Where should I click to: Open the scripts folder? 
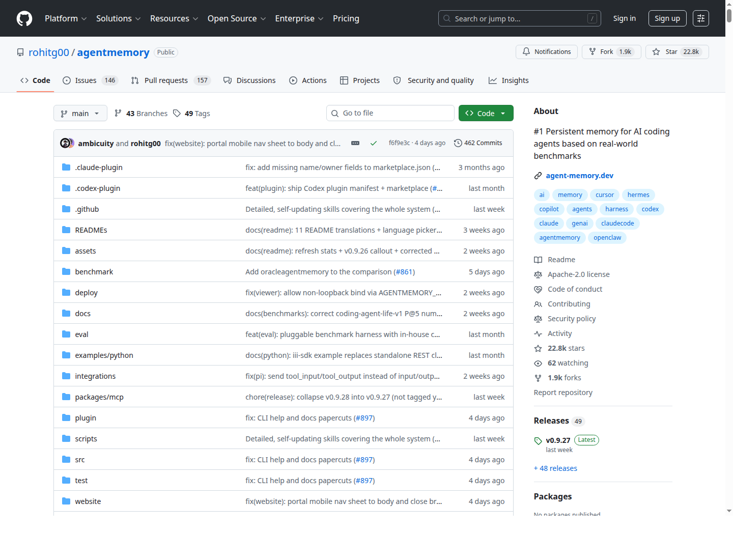(x=86, y=439)
